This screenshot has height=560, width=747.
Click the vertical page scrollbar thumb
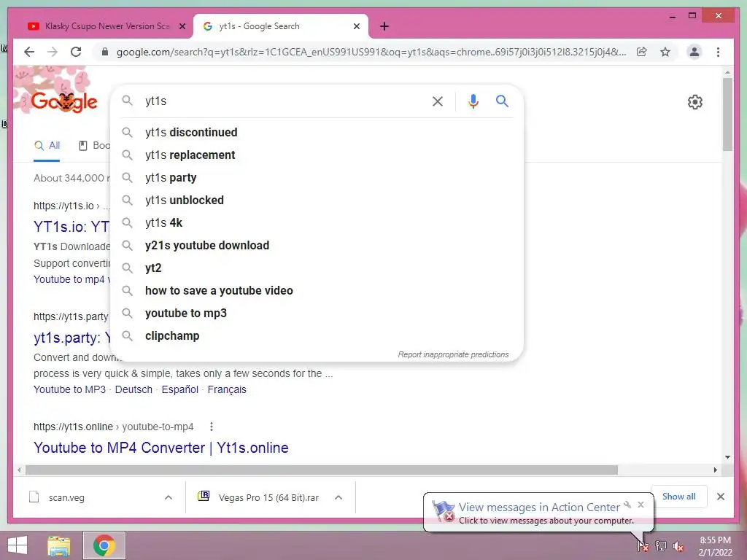(x=727, y=114)
